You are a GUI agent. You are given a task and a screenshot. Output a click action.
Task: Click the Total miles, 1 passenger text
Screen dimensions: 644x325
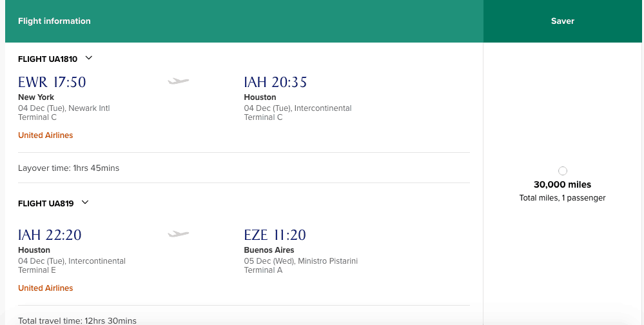[x=563, y=198]
